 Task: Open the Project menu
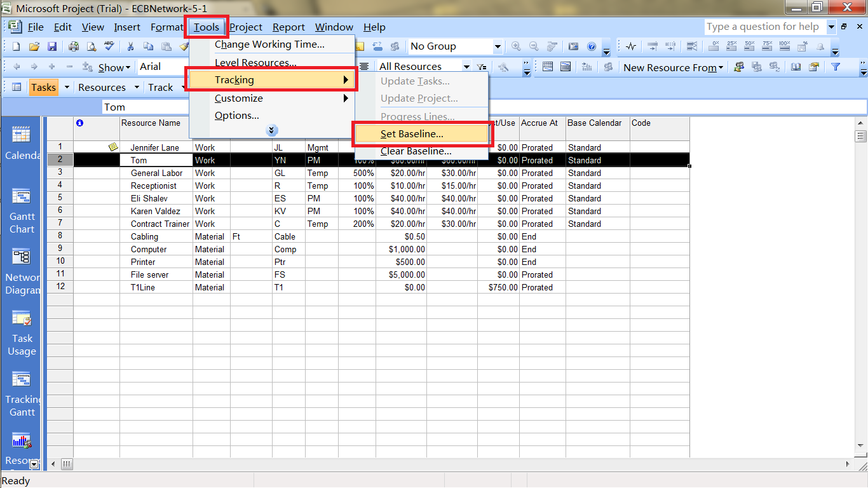[246, 27]
